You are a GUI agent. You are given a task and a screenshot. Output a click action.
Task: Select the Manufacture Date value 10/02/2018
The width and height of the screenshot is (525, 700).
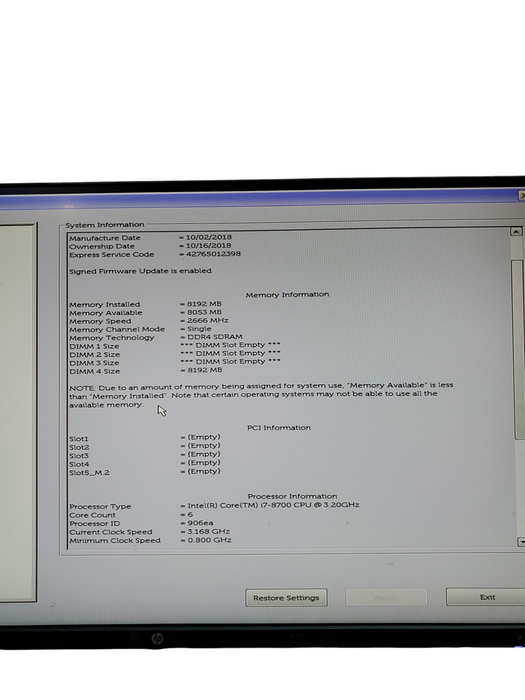pyautogui.click(x=208, y=237)
